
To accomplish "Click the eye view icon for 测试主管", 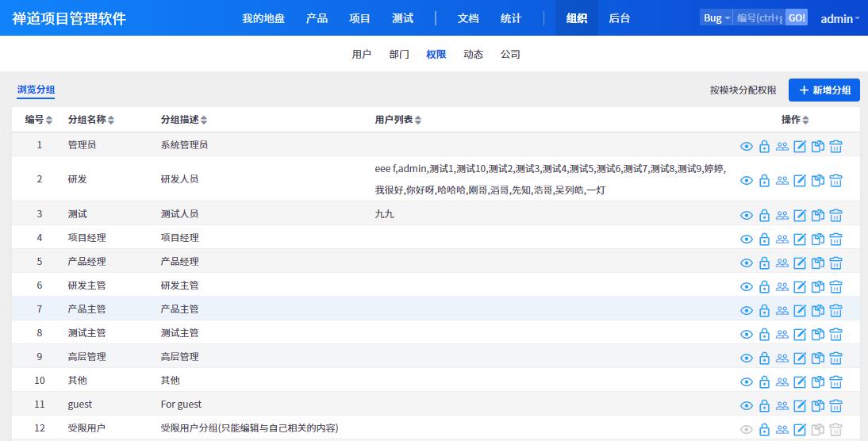I will (x=746, y=334).
